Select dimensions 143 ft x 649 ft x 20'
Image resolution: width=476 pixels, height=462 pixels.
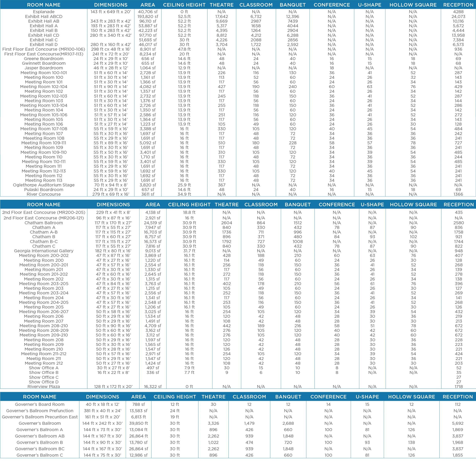[111, 12]
